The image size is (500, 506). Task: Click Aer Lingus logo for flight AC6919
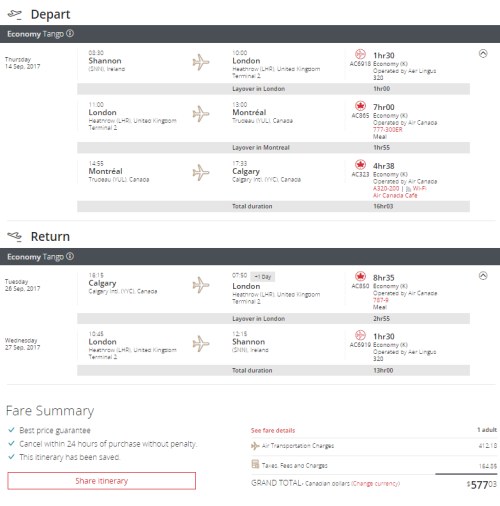tap(360, 335)
